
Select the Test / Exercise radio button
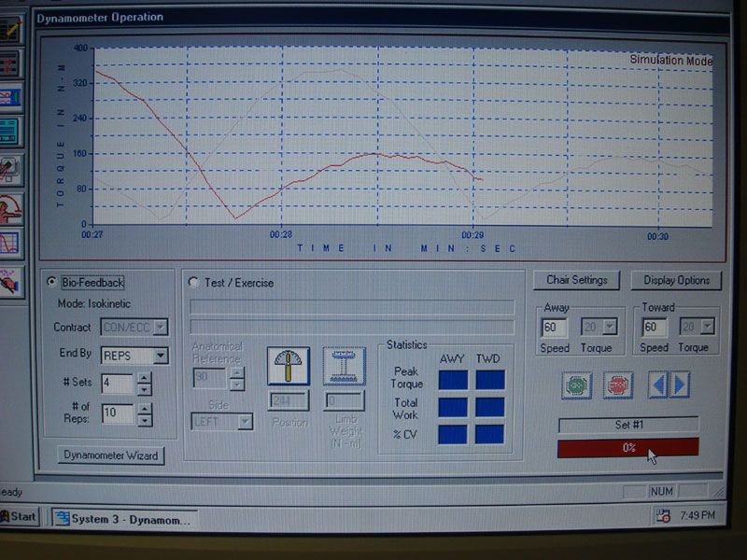coord(194,282)
